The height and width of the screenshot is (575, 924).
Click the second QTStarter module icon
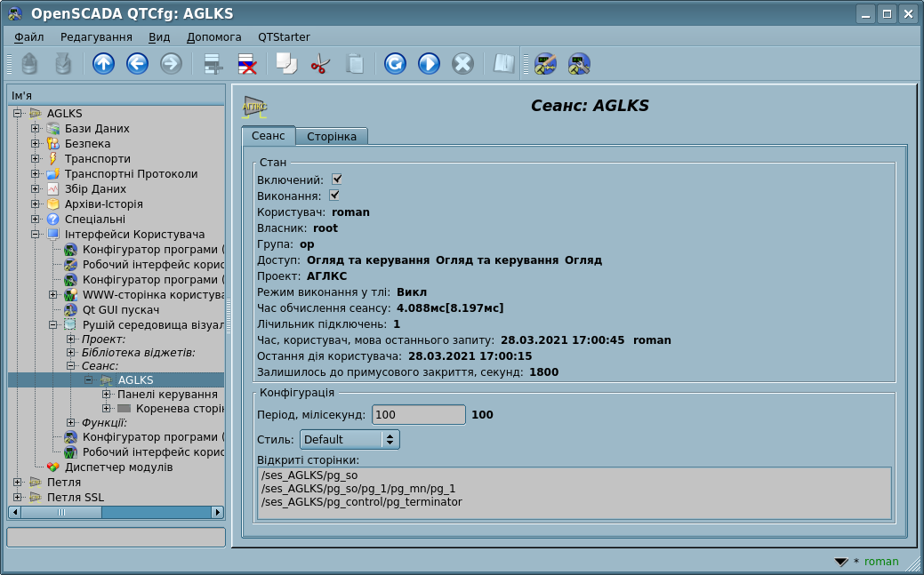click(x=579, y=63)
